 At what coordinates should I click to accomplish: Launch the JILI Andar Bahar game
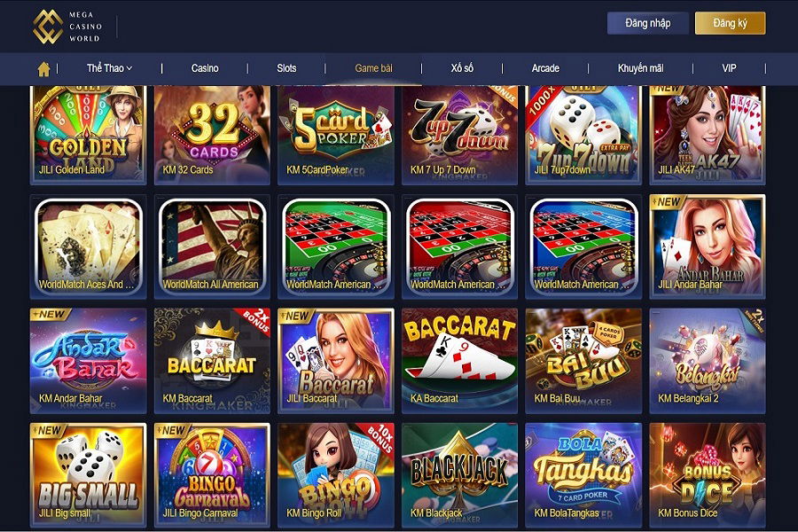708,246
